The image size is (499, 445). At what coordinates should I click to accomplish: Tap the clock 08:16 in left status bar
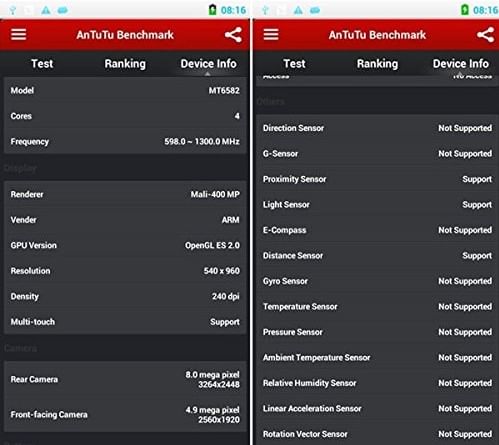(x=233, y=10)
